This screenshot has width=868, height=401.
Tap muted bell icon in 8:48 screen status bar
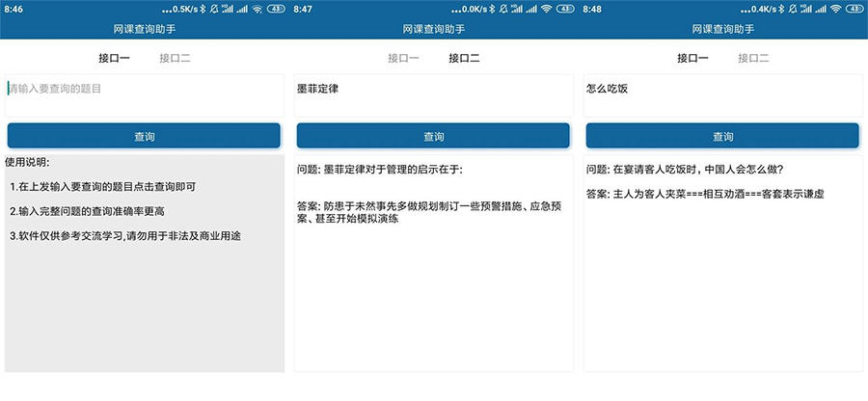(x=793, y=9)
